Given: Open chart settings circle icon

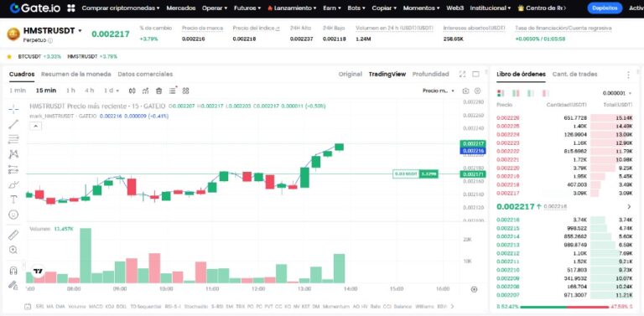Looking at the screenshot, I should [x=477, y=91].
